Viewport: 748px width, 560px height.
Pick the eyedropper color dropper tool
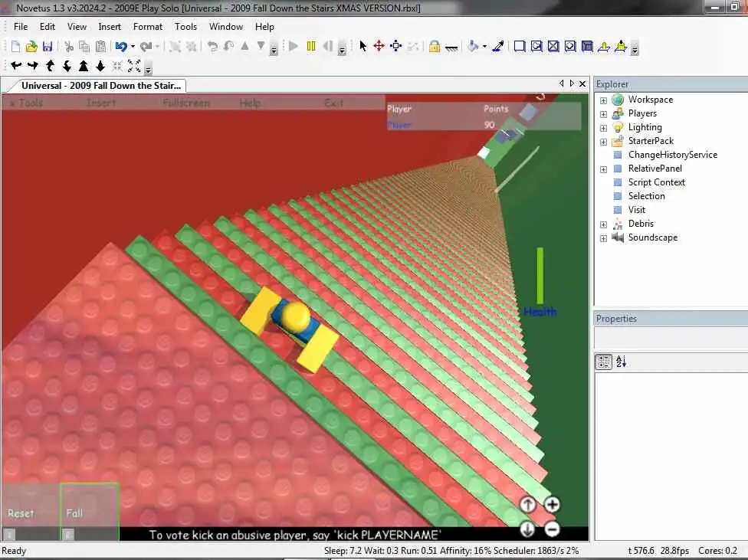pyautogui.click(x=498, y=46)
